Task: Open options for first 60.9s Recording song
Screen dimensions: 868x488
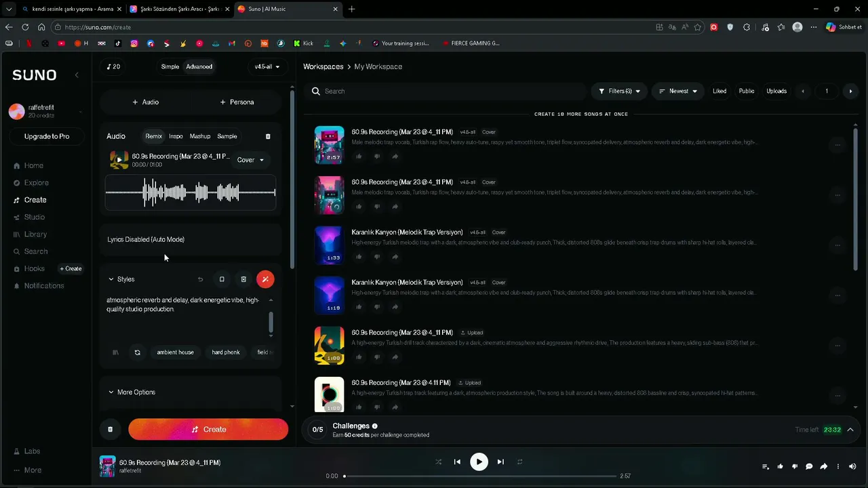Action: pos(837,145)
